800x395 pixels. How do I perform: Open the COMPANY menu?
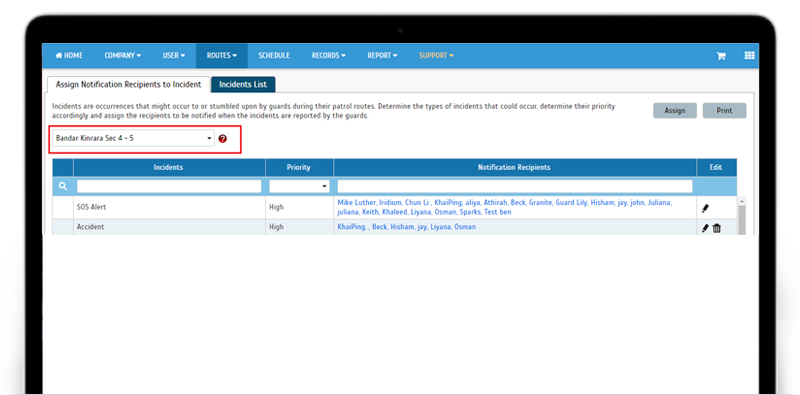pos(122,56)
